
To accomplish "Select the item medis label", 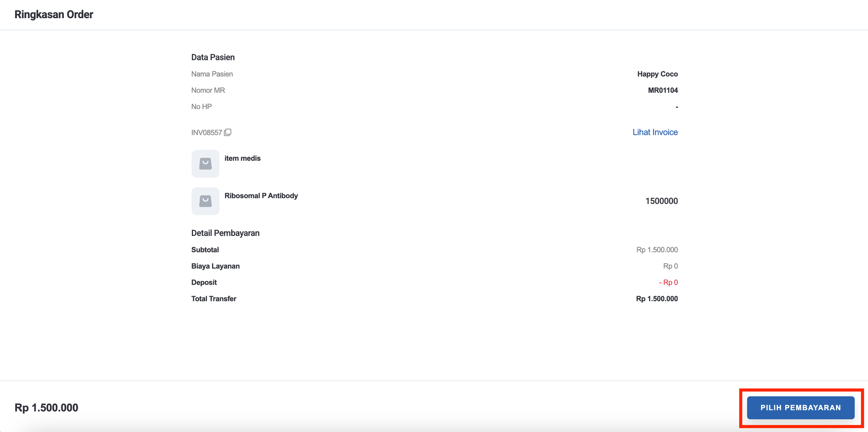I will click(x=242, y=158).
